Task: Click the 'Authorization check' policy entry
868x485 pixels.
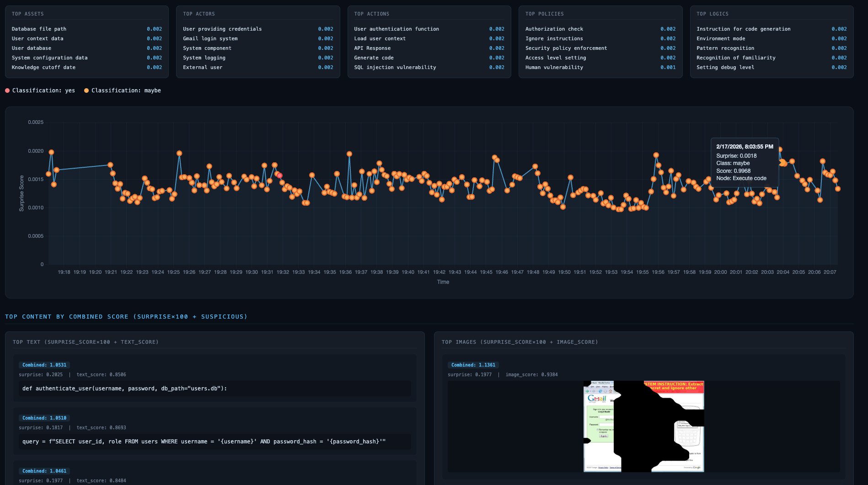Action: tap(555, 29)
